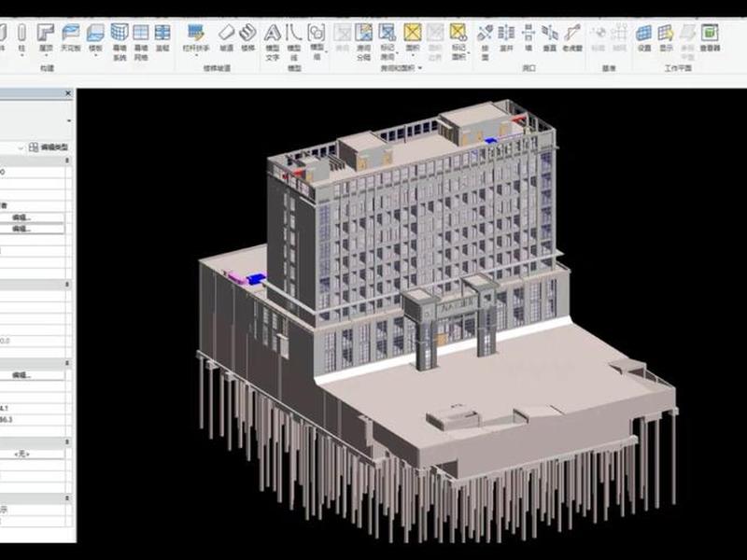Select the Model Group (模型组) tool
Image resolution: width=747 pixels, height=560 pixels.
coord(317,42)
